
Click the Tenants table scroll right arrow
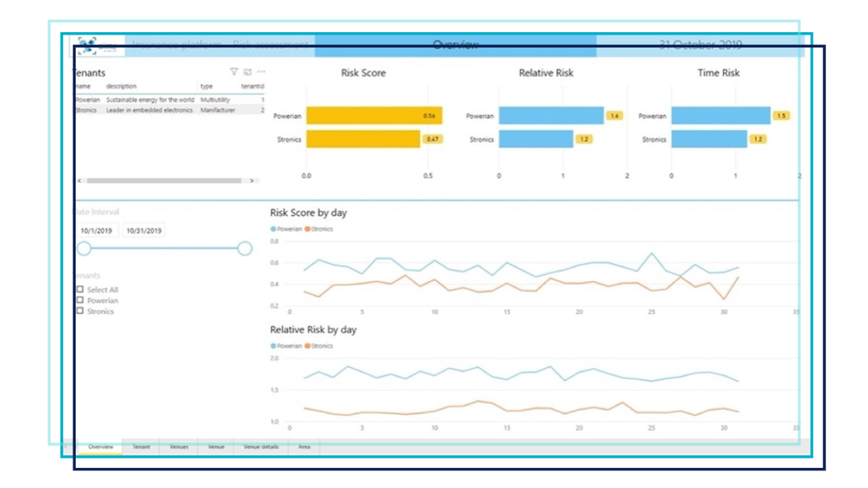click(251, 181)
